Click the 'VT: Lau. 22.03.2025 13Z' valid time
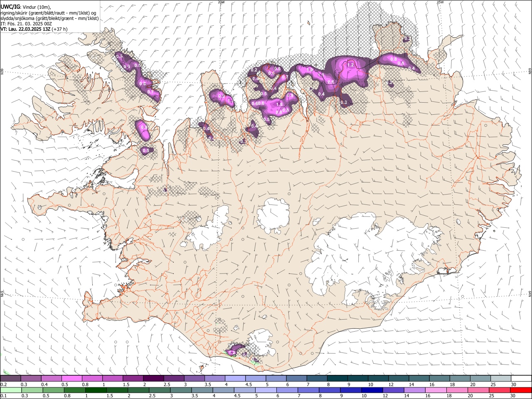 [26, 29]
